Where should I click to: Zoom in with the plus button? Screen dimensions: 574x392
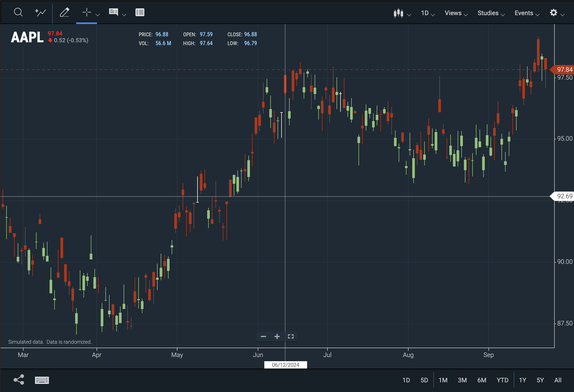click(x=277, y=336)
